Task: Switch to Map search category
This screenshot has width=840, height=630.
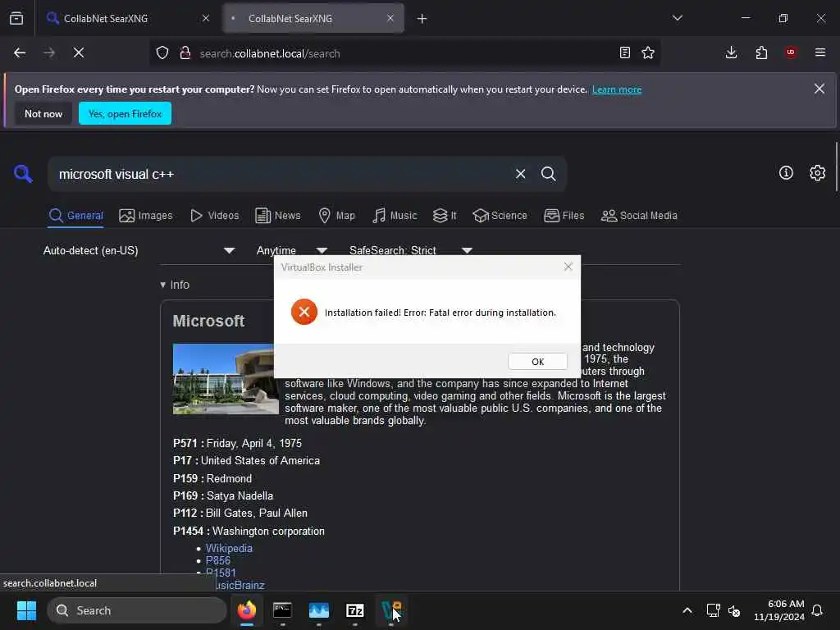Action: (337, 216)
